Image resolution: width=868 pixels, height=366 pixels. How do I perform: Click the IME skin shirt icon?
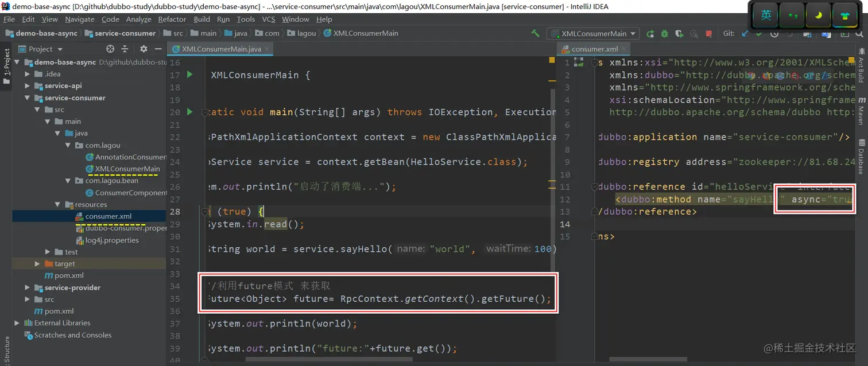click(844, 15)
